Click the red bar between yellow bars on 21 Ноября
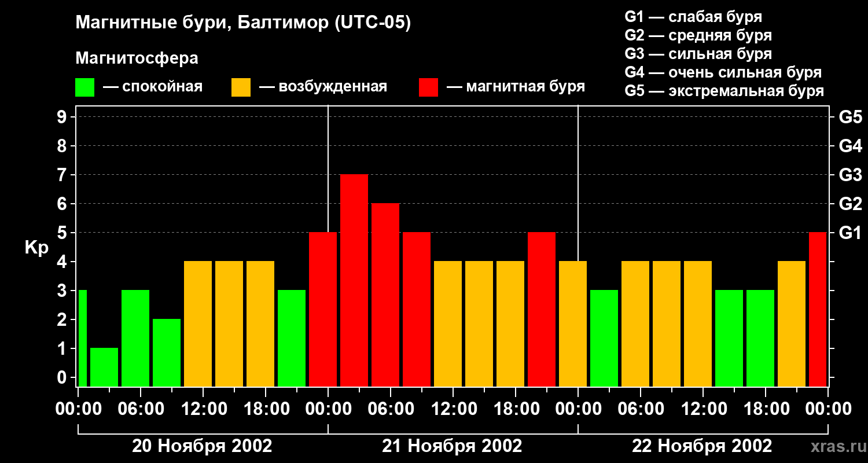The image size is (868, 463). pyautogui.click(x=542, y=309)
